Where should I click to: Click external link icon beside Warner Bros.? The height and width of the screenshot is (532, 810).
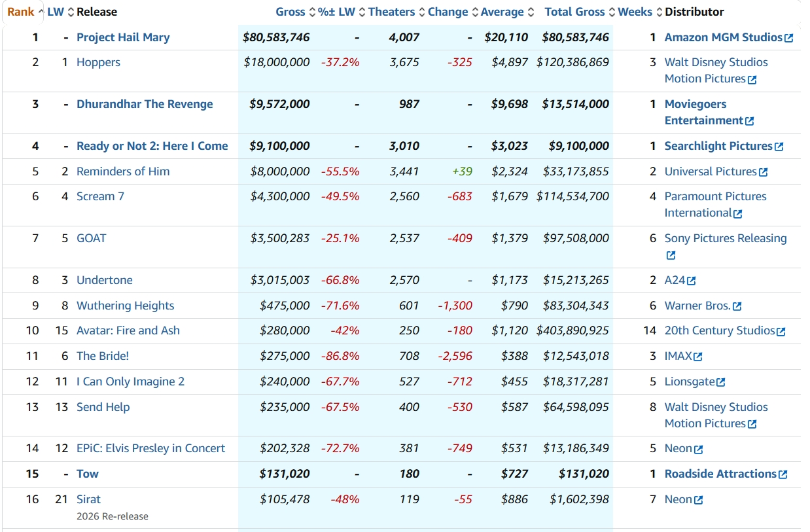click(x=737, y=306)
